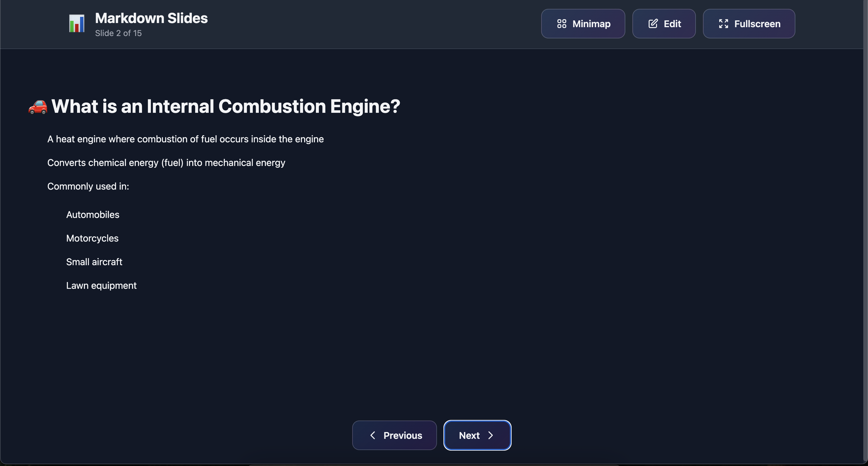Click the left chevron in Previous

373,435
